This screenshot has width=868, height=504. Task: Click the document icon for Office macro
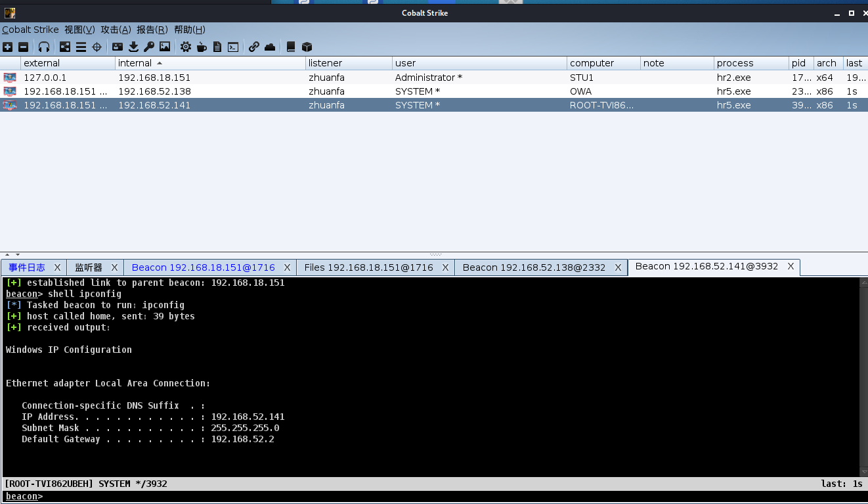tap(217, 47)
